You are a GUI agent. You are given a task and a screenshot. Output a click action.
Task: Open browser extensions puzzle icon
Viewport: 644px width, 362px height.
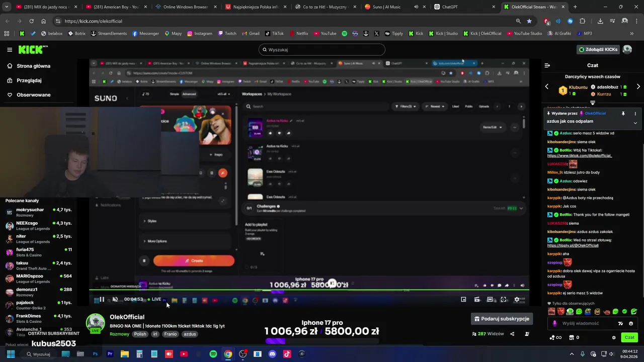click(583, 21)
